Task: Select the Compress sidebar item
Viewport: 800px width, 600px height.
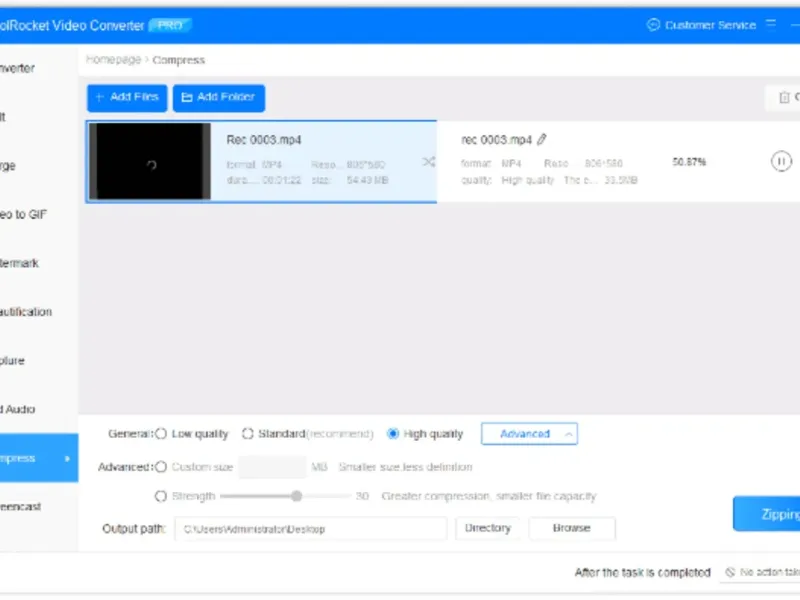Action: (x=39, y=458)
